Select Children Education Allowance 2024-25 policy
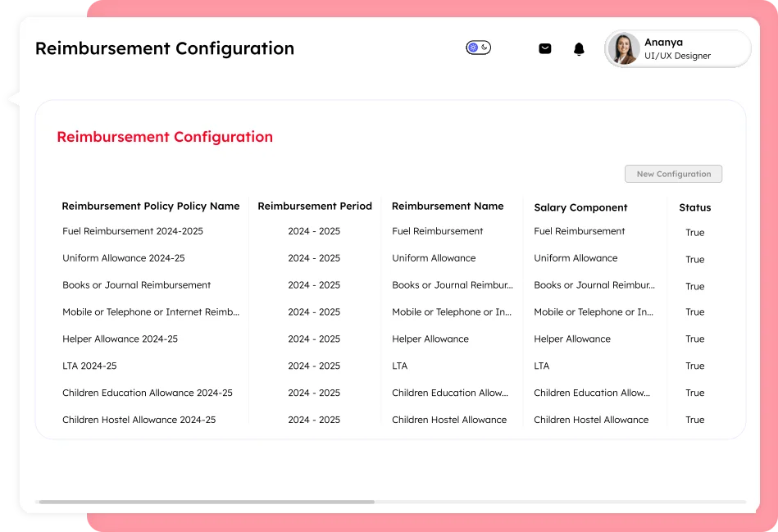Screen dimensions: 778x532 tap(148, 393)
